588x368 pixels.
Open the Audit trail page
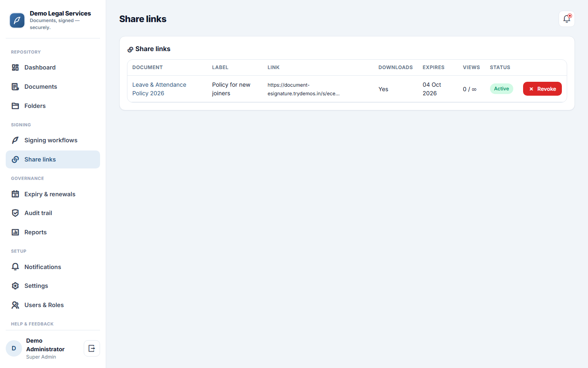53,213
